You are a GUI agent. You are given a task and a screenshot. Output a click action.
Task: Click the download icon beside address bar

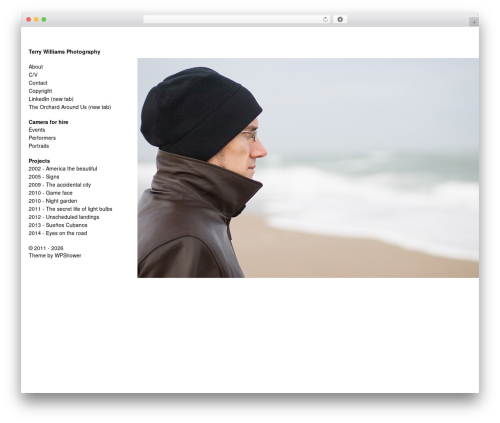coord(340,19)
